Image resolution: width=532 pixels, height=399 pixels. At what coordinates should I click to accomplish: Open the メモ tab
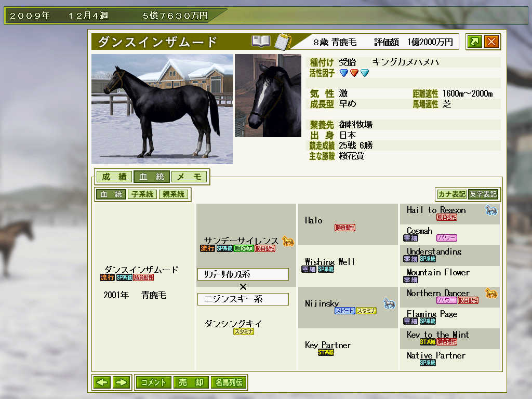click(189, 177)
